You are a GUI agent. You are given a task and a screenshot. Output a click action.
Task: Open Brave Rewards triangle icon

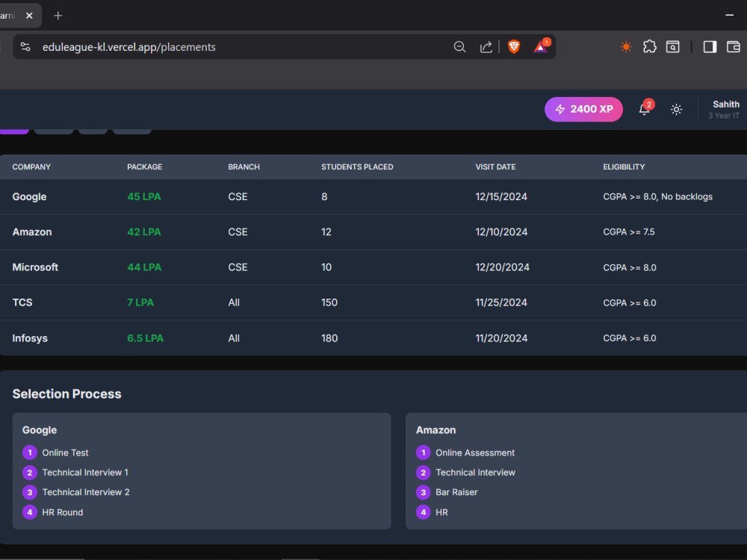(x=541, y=46)
